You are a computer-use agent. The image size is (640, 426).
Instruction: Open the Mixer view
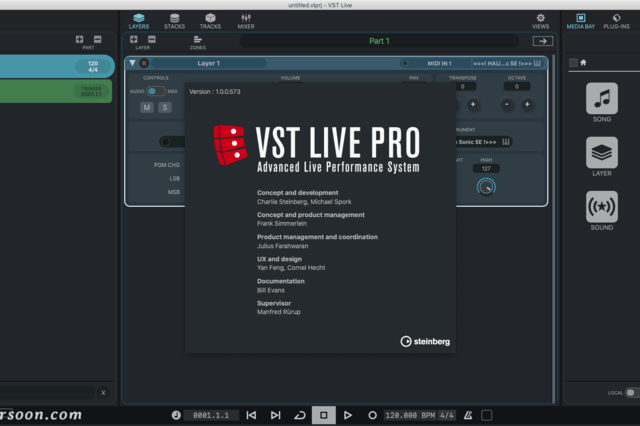click(246, 21)
